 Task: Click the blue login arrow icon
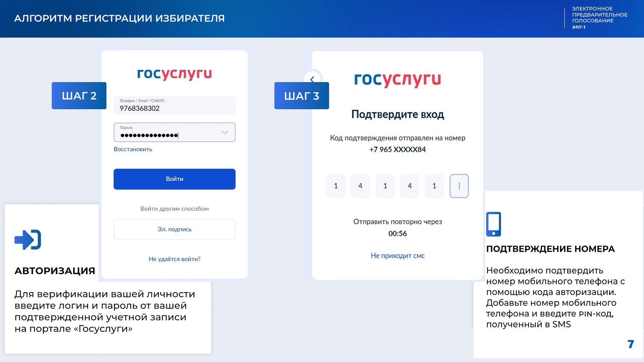pyautogui.click(x=28, y=239)
